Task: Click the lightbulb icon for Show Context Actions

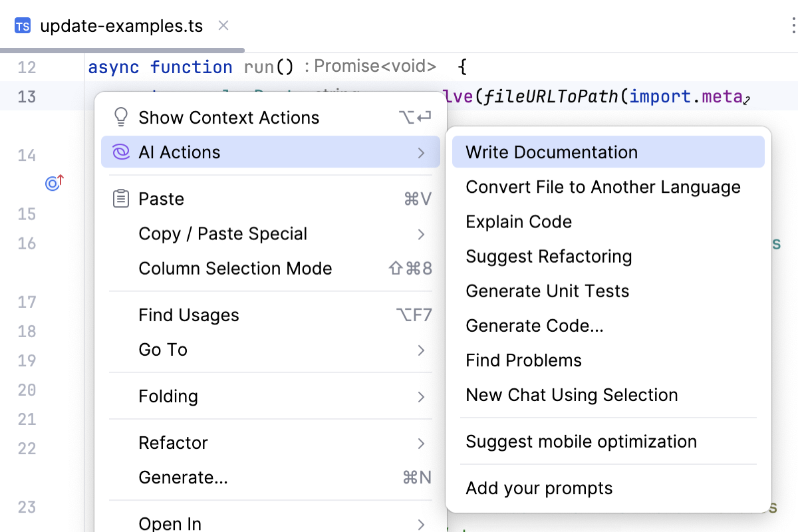Action: coord(120,117)
